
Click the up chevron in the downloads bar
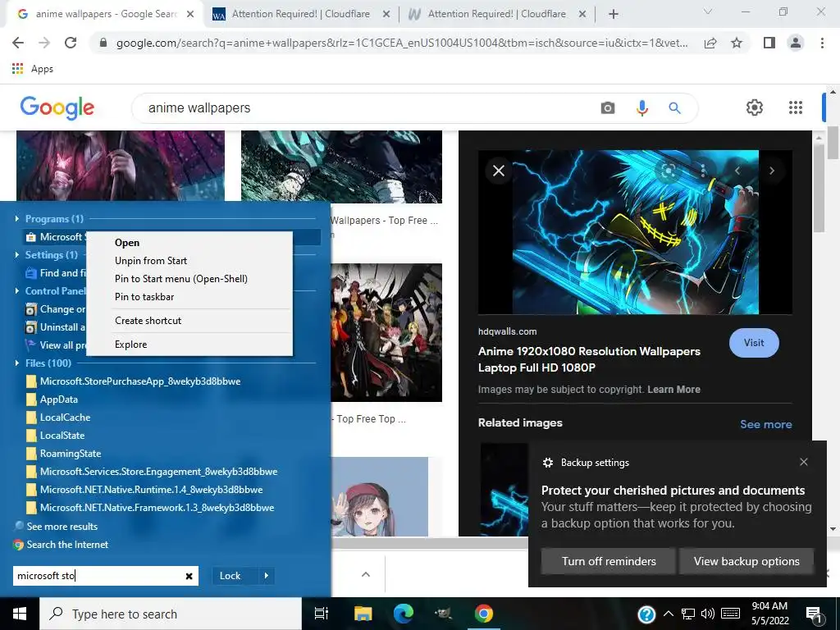click(366, 574)
